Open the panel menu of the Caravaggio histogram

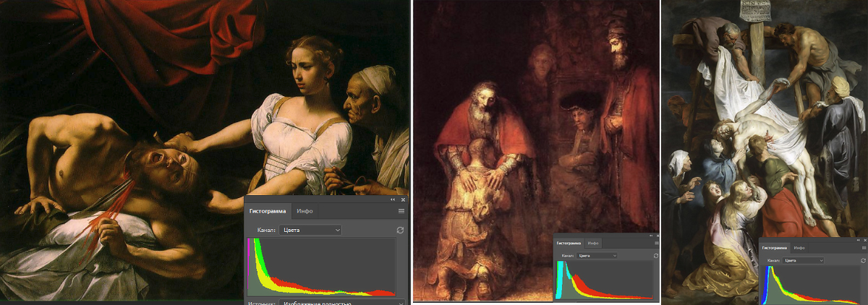(x=401, y=211)
